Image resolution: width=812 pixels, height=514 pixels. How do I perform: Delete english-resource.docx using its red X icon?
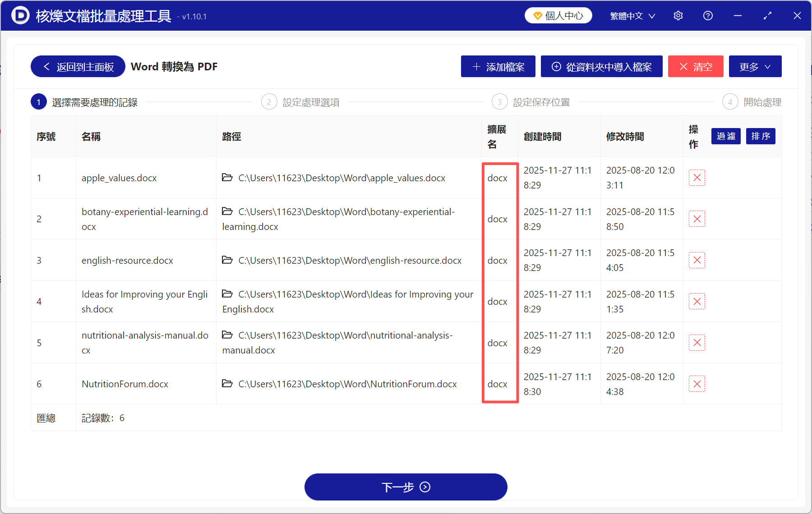(697, 260)
